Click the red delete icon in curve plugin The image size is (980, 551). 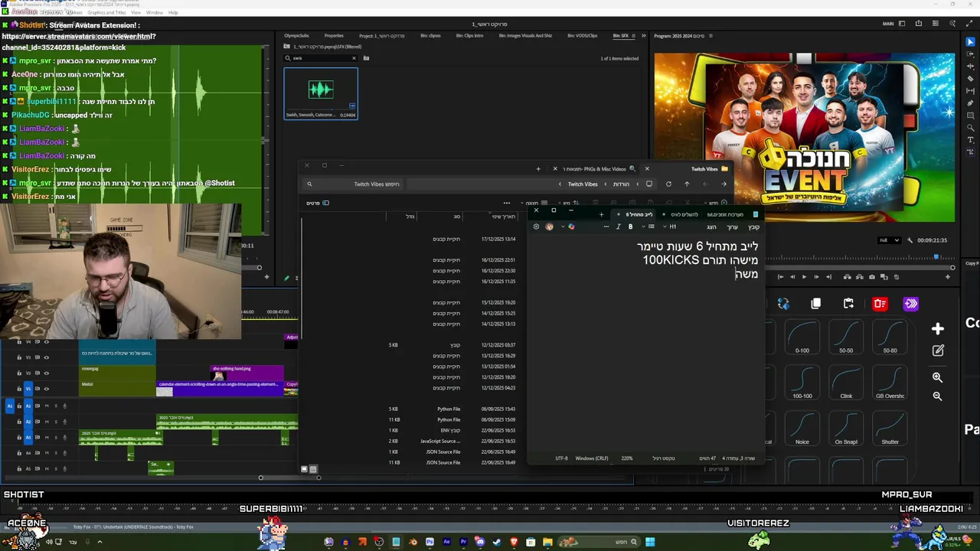[880, 304]
